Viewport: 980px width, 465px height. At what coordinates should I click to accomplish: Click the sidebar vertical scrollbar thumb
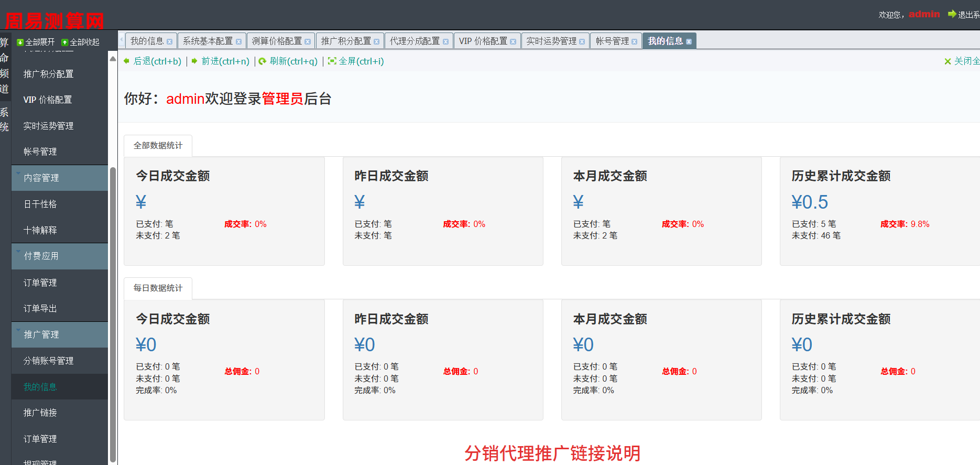click(113, 315)
